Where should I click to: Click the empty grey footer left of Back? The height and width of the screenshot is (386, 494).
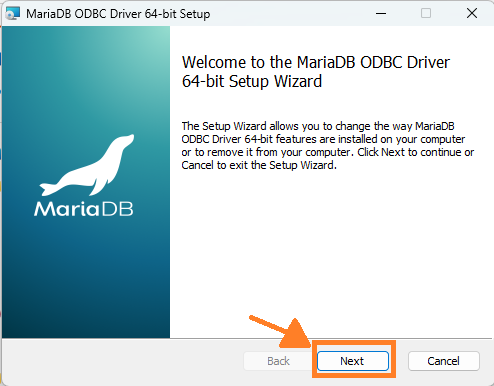pos(123,361)
